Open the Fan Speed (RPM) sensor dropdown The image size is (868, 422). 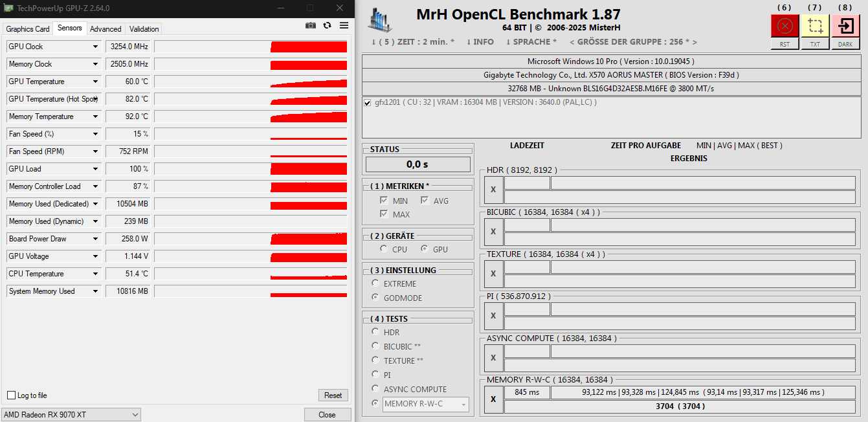click(96, 151)
